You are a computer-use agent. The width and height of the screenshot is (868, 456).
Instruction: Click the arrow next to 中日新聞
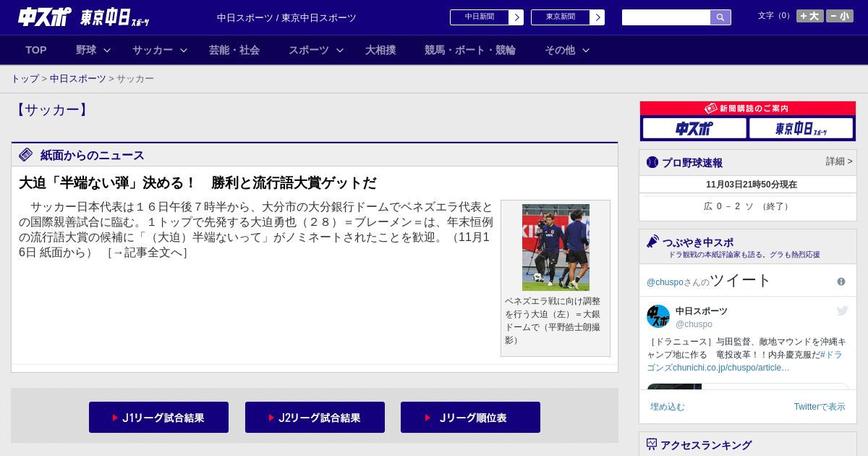[516, 17]
